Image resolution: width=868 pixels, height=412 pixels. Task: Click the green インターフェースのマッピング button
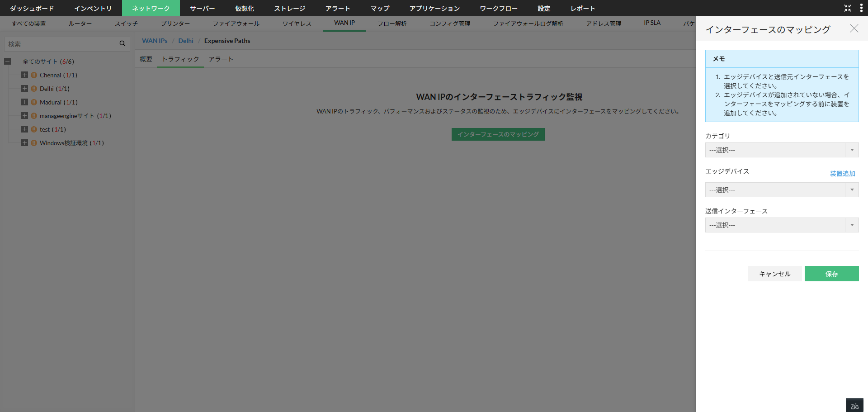coord(498,134)
